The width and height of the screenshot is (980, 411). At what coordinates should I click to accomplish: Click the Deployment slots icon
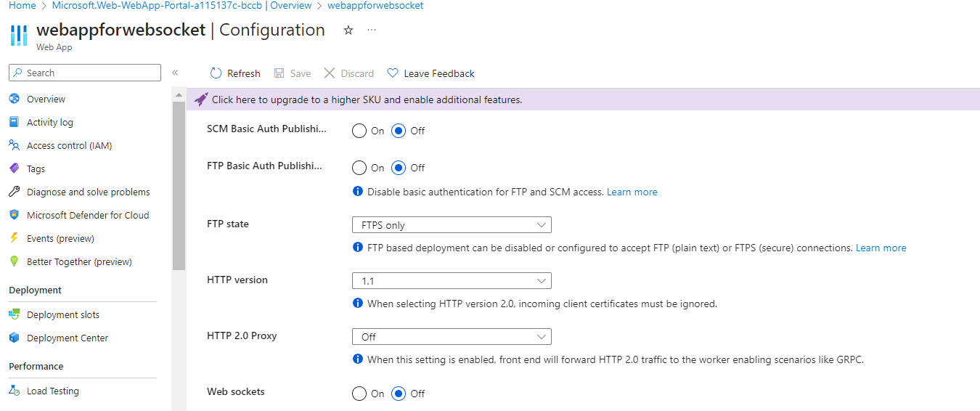pos(14,314)
